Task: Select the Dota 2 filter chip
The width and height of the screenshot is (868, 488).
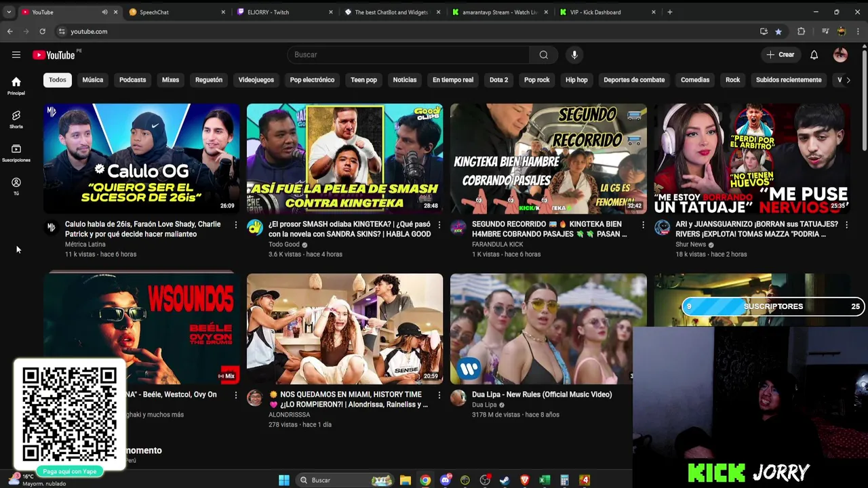Action: [498, 80]
